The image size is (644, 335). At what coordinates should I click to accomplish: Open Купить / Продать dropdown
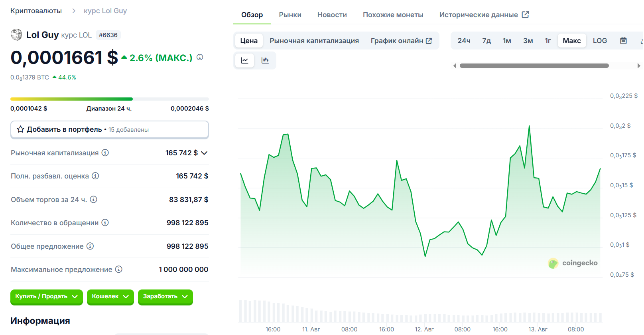click(x=46, y=296)
